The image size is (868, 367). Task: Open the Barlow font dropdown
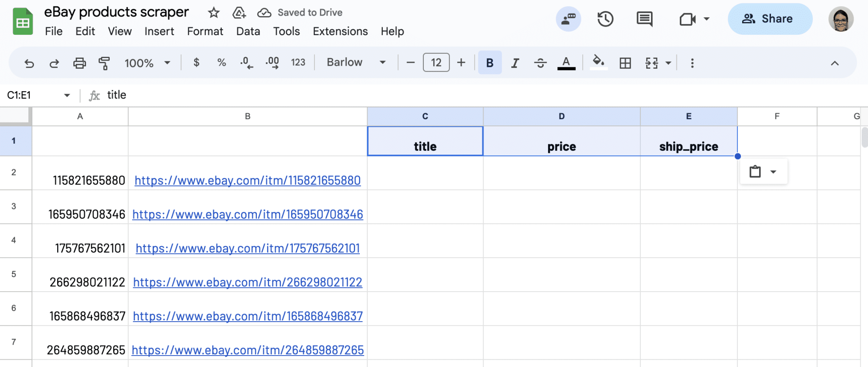[x=356, y=62]
